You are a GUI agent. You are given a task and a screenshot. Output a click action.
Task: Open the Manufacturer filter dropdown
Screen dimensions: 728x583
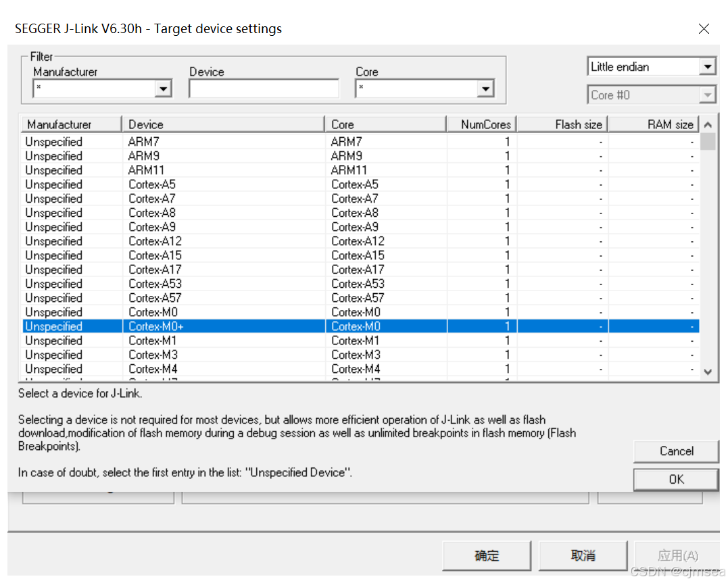(163, 88)
